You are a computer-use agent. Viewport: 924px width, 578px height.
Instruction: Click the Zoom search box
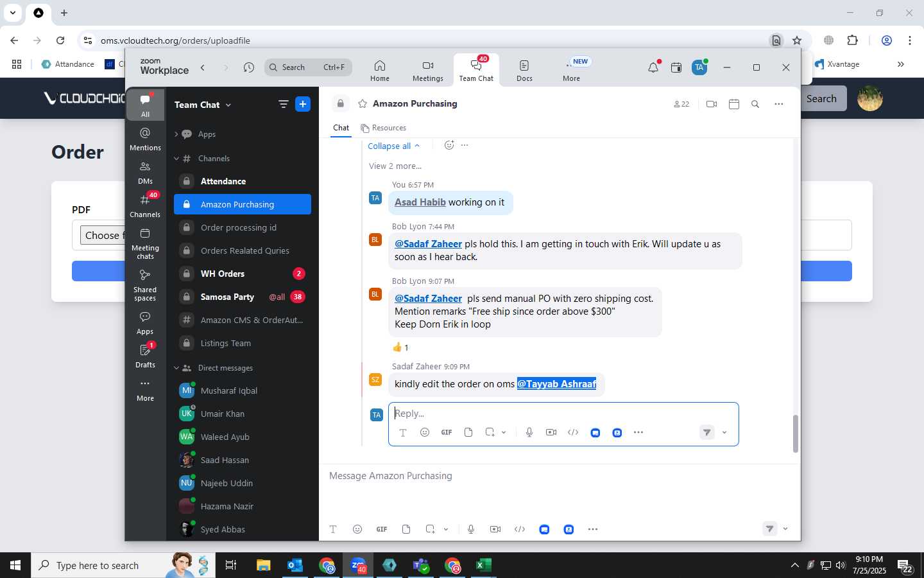(x=308, y=67)
